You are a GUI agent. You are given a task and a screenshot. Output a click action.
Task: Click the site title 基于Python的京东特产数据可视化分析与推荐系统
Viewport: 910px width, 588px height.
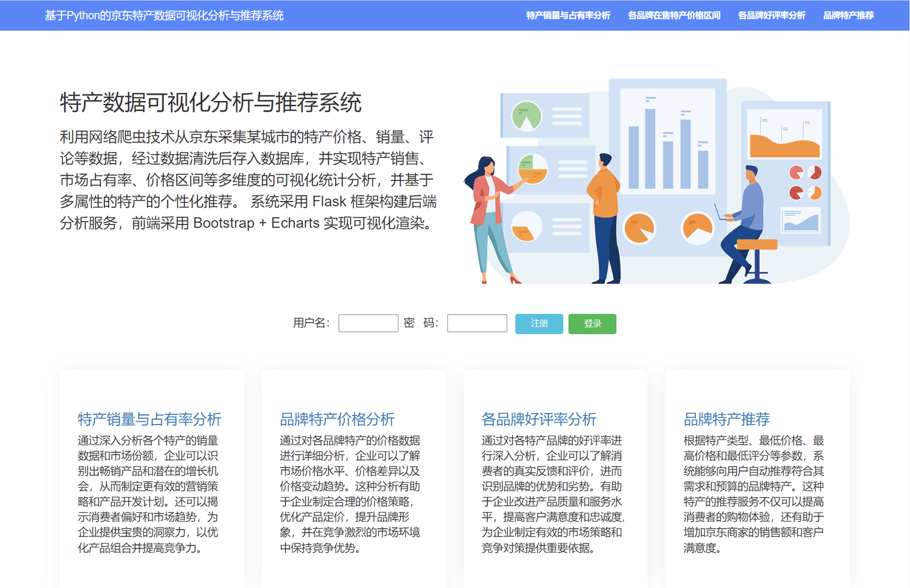coord(164,15)
